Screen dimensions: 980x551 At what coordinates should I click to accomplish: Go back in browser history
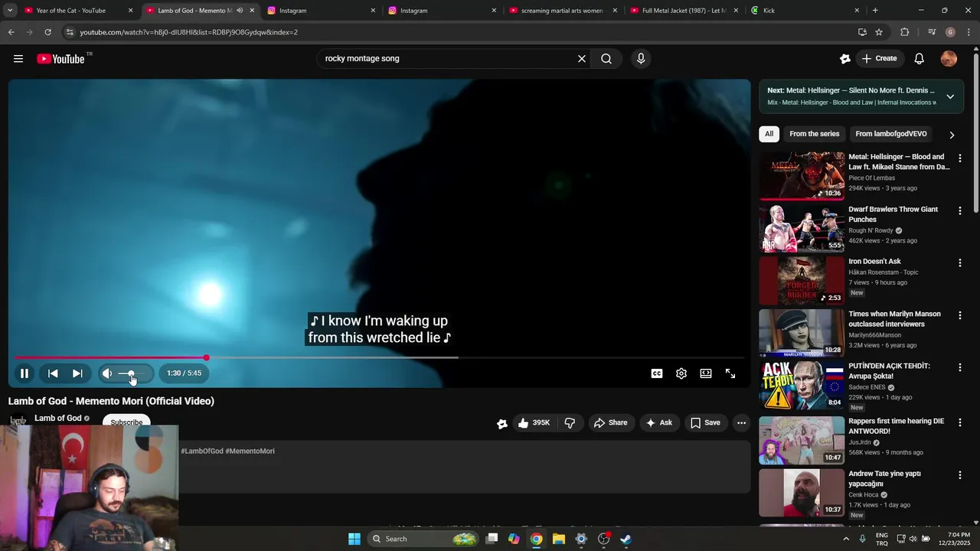[11, 32]
